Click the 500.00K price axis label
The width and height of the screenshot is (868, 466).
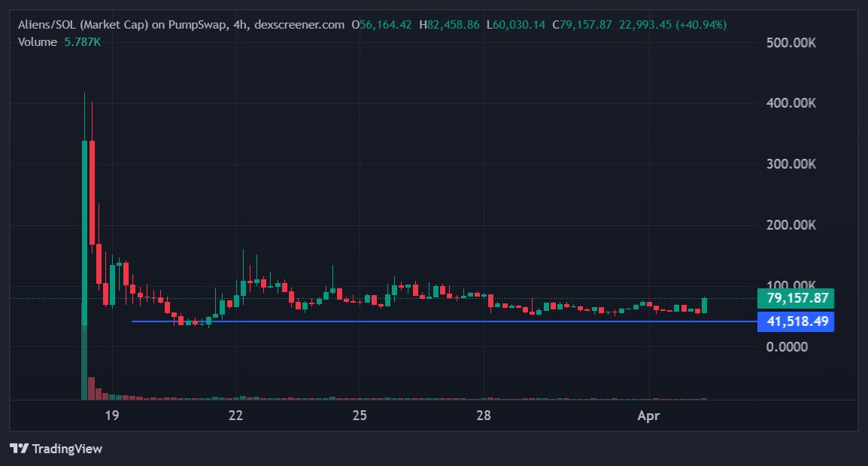coord(791,43)
